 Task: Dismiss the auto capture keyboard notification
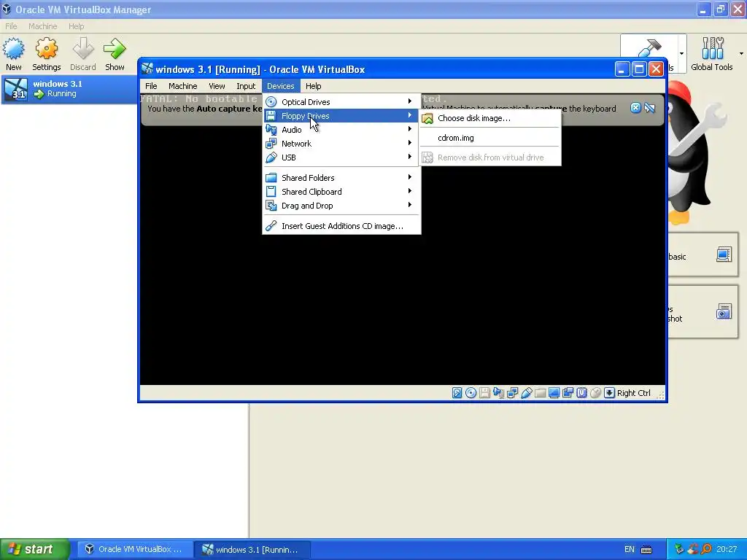coord(635,108)
